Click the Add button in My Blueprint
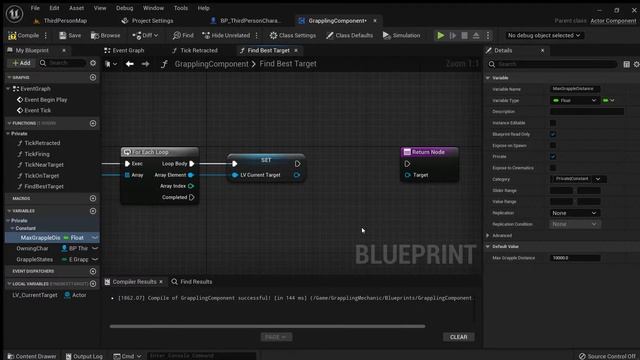This screenshot has width=640, height=360. [21, 63]
